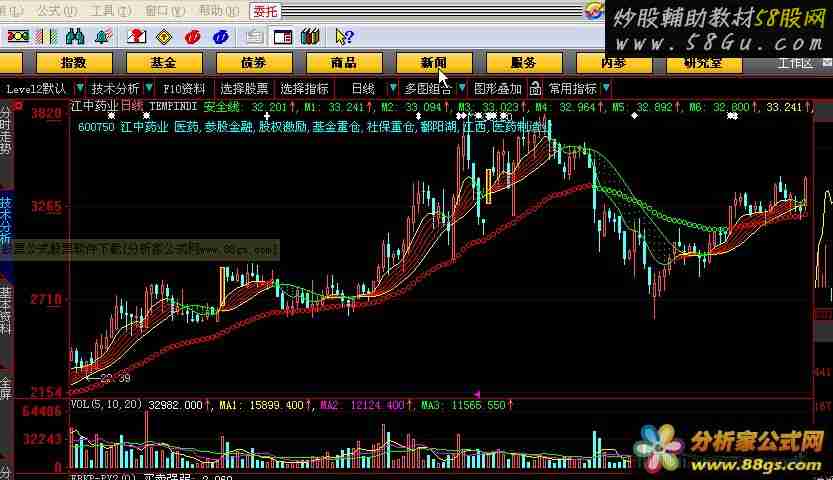Open the 工具 menu
The height and width of the screenshot is (480, 833).
(x=110, y=10)
